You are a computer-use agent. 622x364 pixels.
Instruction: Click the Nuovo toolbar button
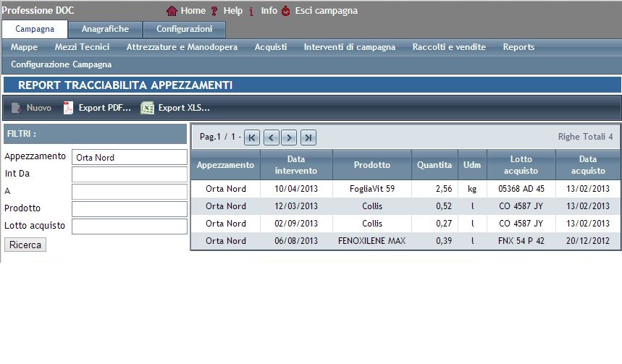[x=32, y=108]
